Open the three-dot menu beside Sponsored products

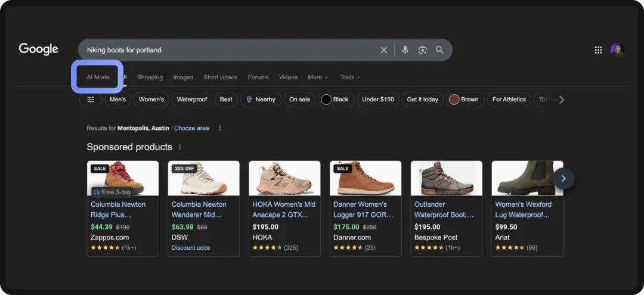pos(179,147)
